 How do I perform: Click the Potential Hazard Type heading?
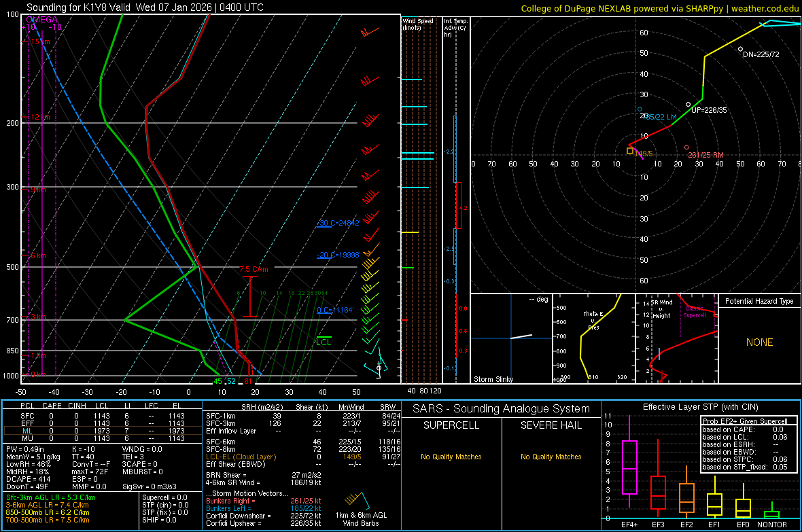pos(759,301)
